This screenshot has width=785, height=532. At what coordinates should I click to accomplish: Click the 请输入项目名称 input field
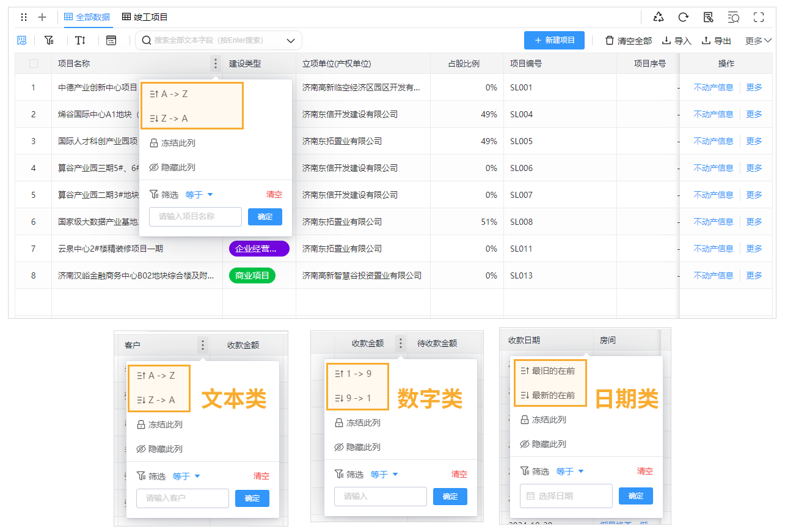tap(195, 216)
